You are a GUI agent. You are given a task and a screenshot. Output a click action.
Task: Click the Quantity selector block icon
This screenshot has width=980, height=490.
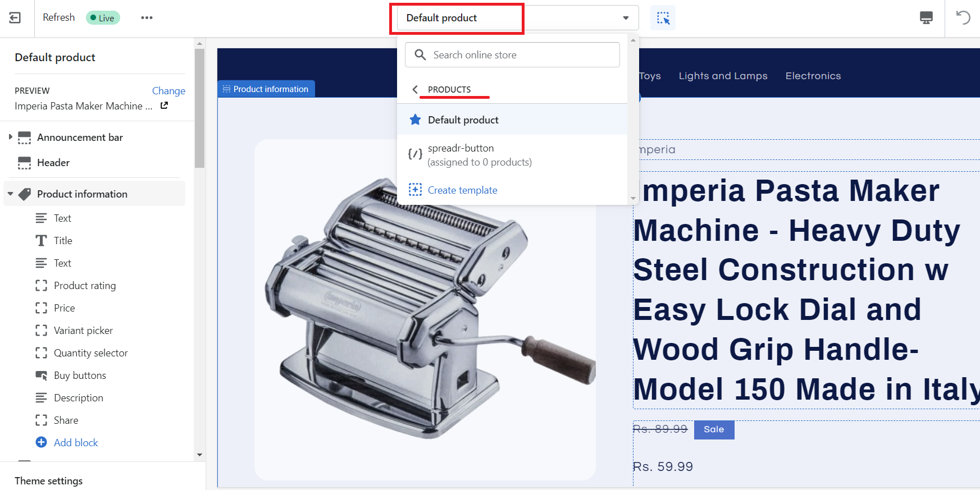click(x=41, y=353)
